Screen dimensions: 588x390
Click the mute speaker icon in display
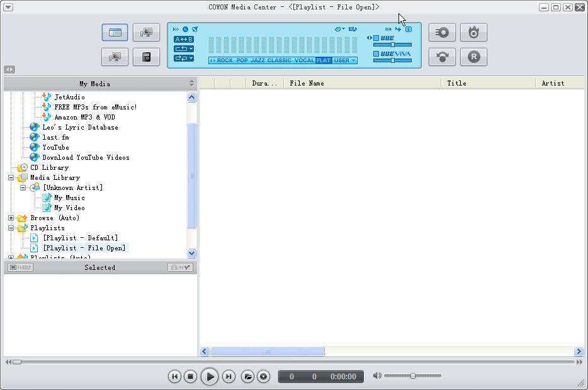pos(195,29)
